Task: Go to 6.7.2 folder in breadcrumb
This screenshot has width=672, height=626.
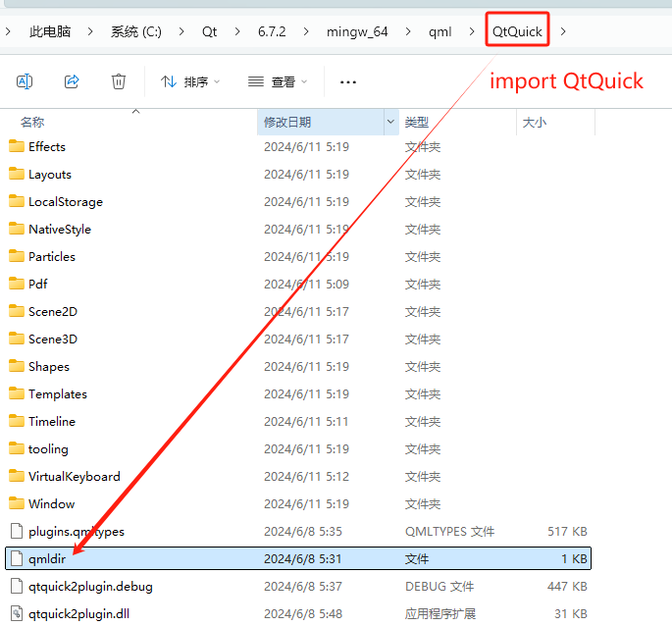Action: (272, 31)
